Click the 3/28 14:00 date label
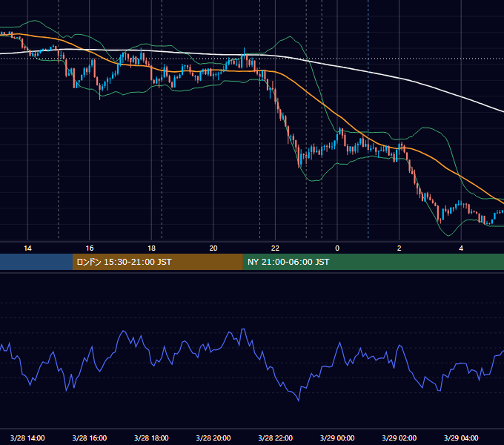The height and width of the screenshot is (445, 504). 27,438
